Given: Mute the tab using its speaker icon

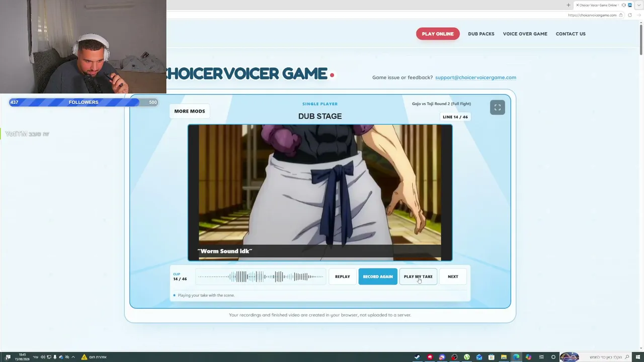Looking at the screenshot, I should [x=623, y=5].
